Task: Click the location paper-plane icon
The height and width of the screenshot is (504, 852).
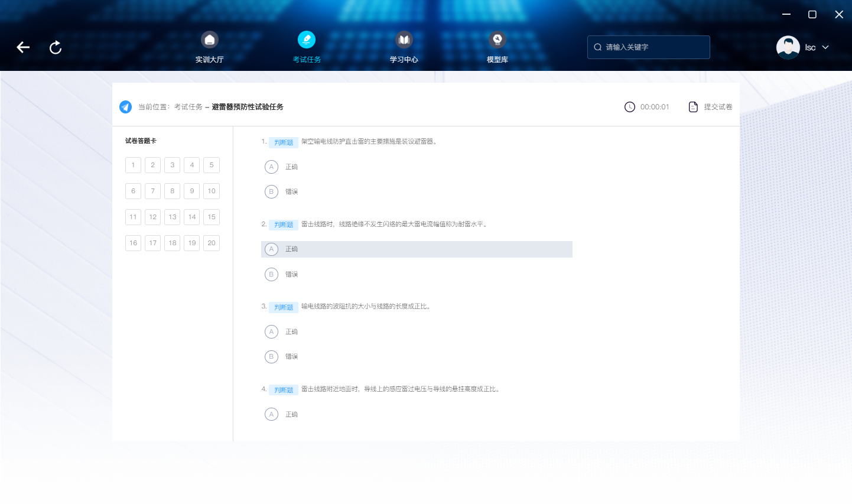Action: point(125,107)
